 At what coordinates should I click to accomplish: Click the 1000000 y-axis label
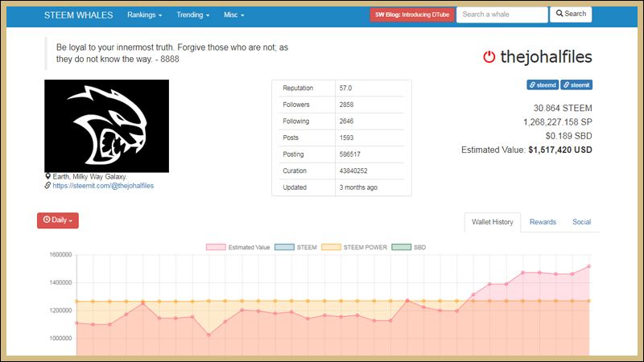pos(60,338)
